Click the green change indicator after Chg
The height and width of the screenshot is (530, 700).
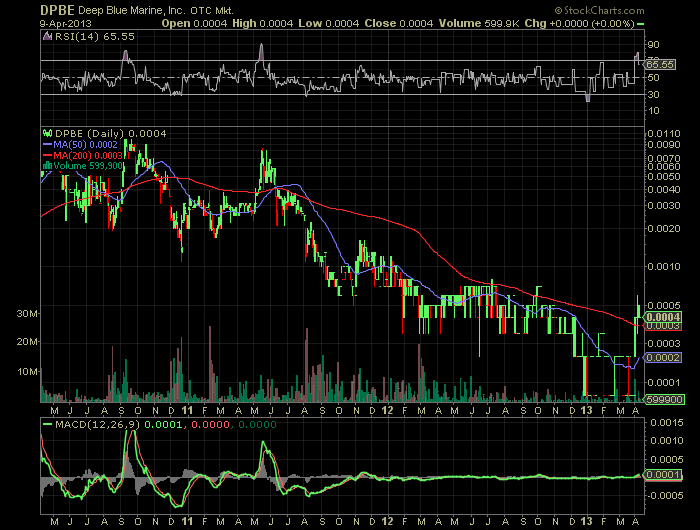[x=641, y=24]
